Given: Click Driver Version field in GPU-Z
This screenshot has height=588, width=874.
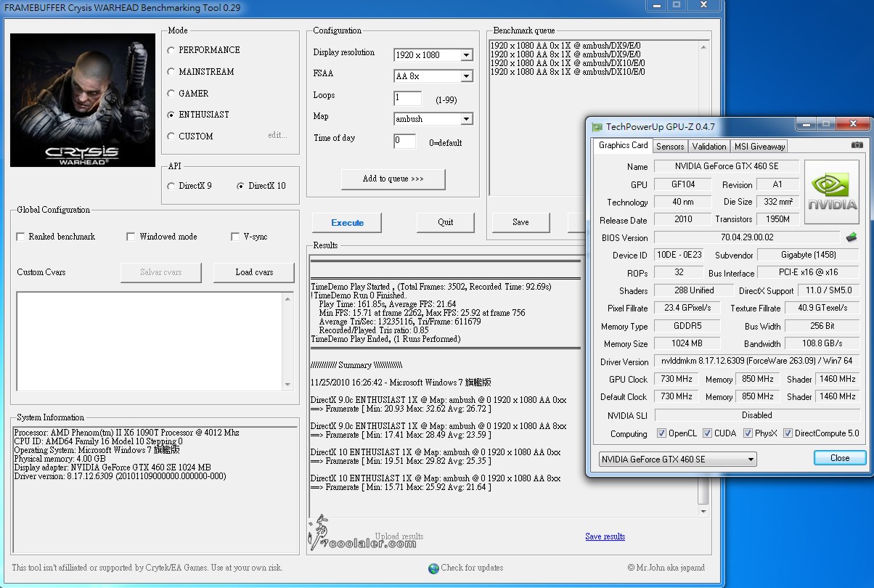Looking at the screenshot, I should (x=756, y=361).
